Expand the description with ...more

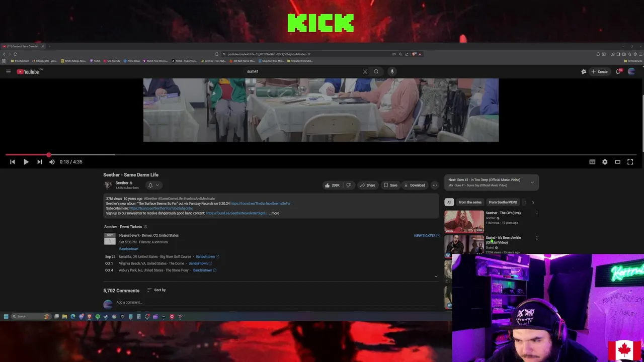pos(274,213)
